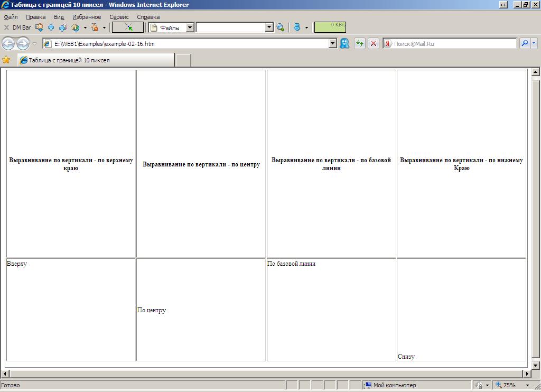Viewport: 541px width, 392px height.
Task: Click the browser Forward button
Action: click(23, 44)
